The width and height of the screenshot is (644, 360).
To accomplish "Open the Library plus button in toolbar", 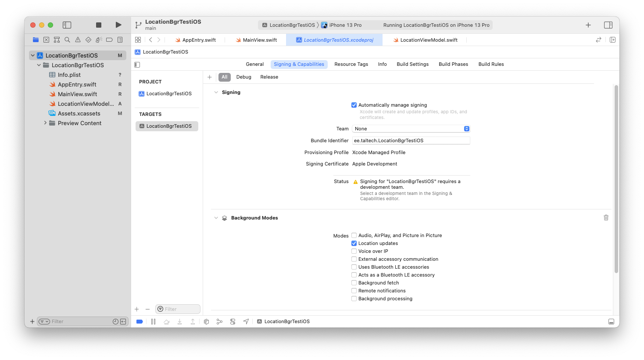I will 588,25.
